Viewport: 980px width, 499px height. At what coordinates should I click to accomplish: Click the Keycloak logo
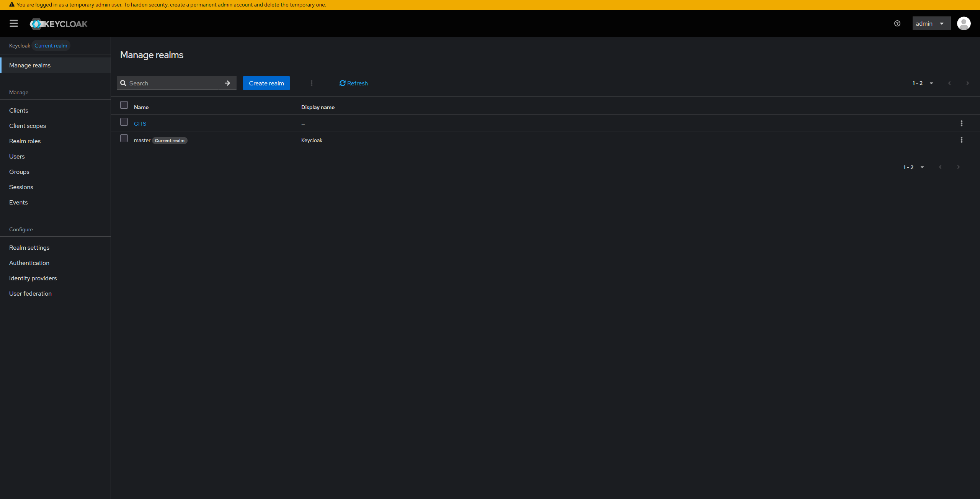(59, 24)
